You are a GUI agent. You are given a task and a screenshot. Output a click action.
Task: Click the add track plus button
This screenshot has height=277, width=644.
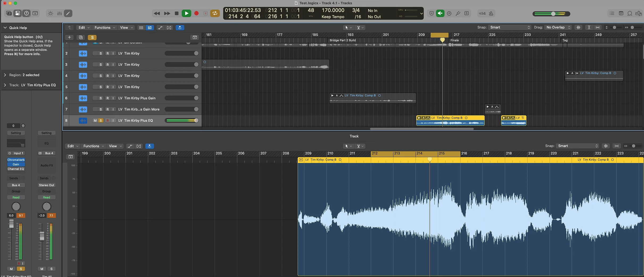tap(69, 37)
